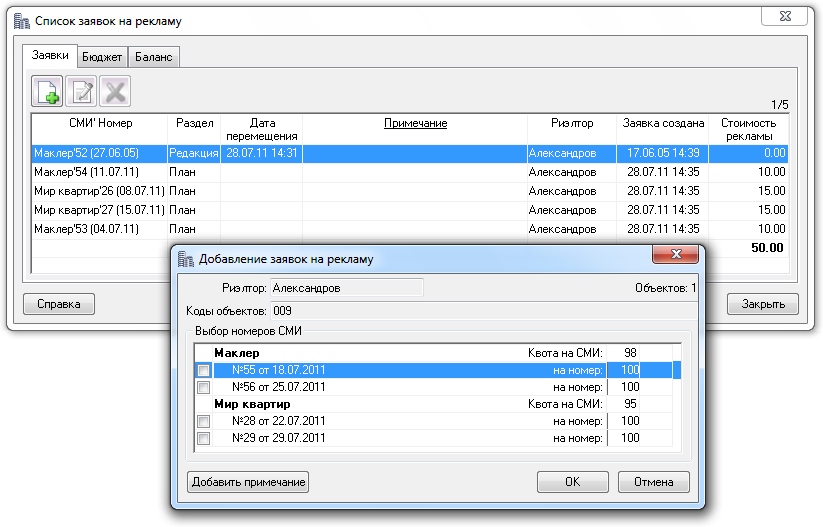
Task: Enable the checkbox for №28 от 22.07.2011
Action: point(204,421)
